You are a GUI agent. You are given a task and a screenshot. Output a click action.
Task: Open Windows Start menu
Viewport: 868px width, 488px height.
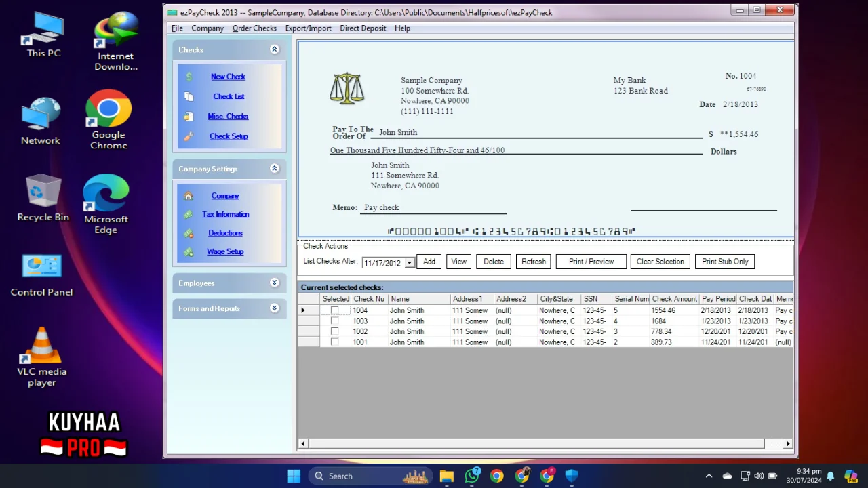click(x=294, y=476)
